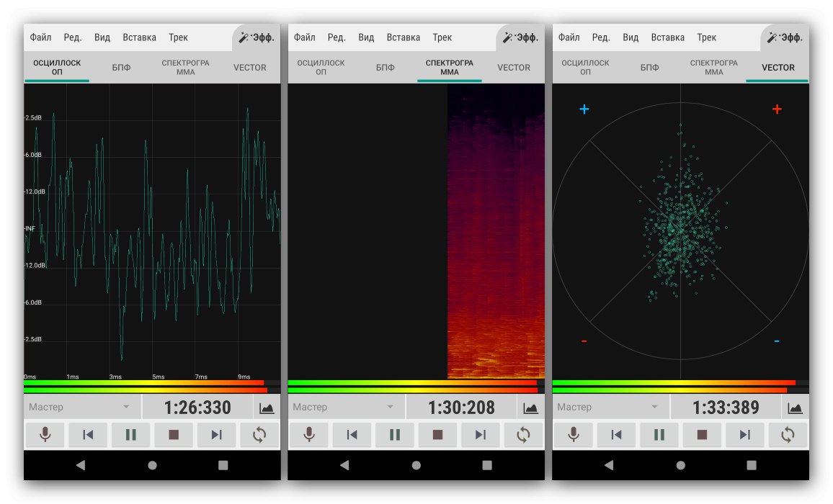Toggle analyzer graph icon beside 1:33:389
The height and width of the screenshot is (504, 833).
pos(795,408)
